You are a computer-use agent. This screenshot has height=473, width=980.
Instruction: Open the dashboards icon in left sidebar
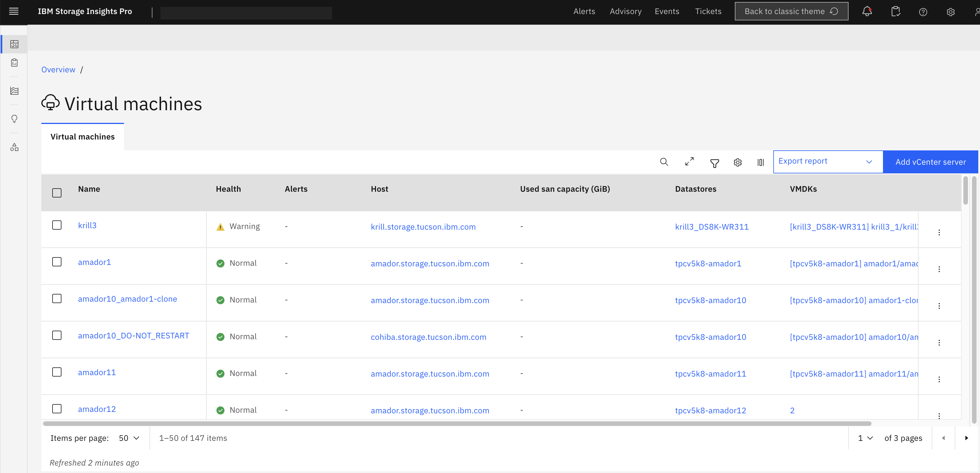pyautogui.click(x=14, y=44)
